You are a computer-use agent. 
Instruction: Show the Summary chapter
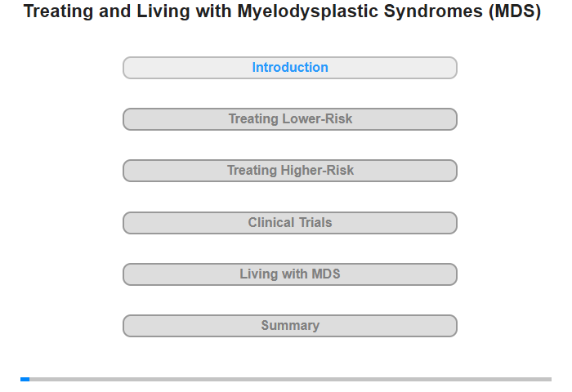tap(290, 326)
